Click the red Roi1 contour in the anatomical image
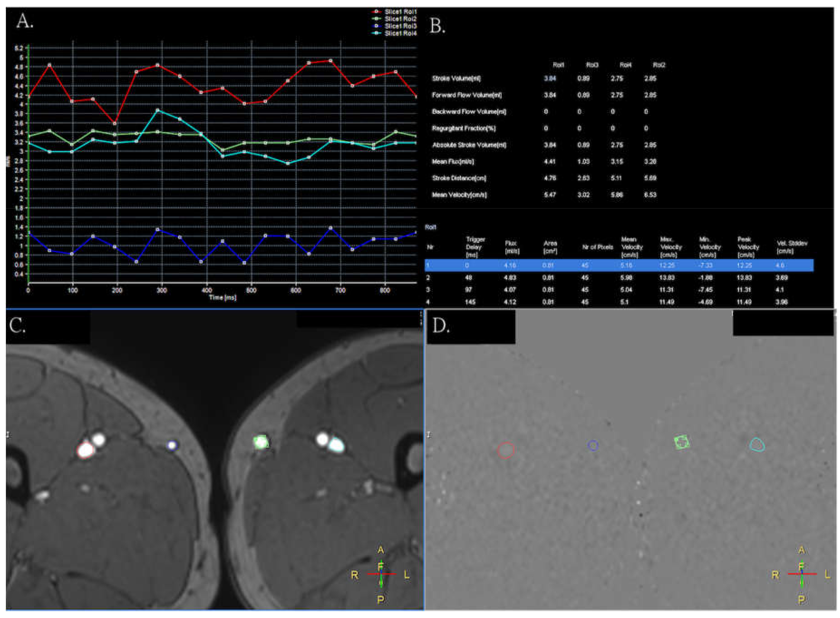The width and height of the screenshot is (840, 618). [85, 450]
